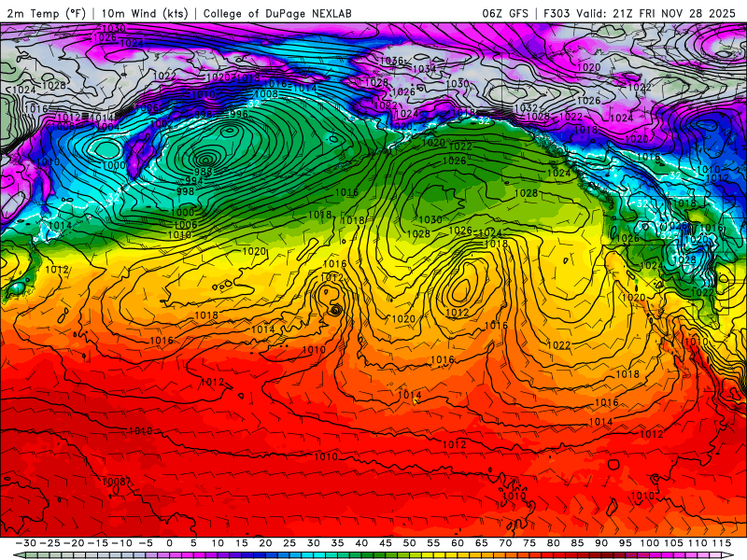Click the "−20" value on temperature scale
The width and height of the screenshot is (747, 560).
click(74, 543)
